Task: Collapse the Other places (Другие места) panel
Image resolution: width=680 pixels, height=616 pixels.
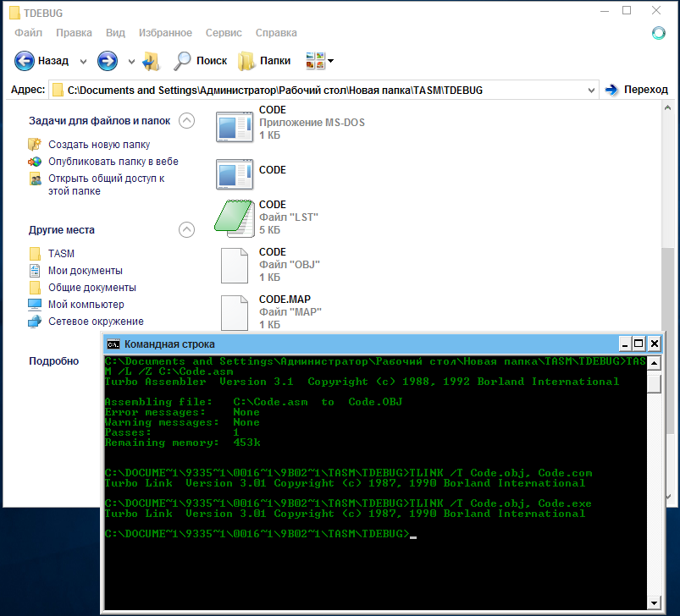Action: pyautogui.click(x=186, y=229)
